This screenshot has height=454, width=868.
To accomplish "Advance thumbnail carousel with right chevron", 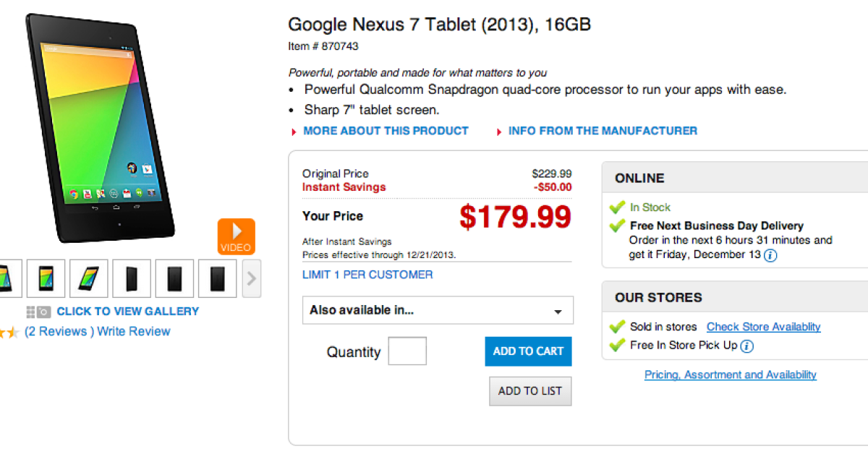I will 251,278.
